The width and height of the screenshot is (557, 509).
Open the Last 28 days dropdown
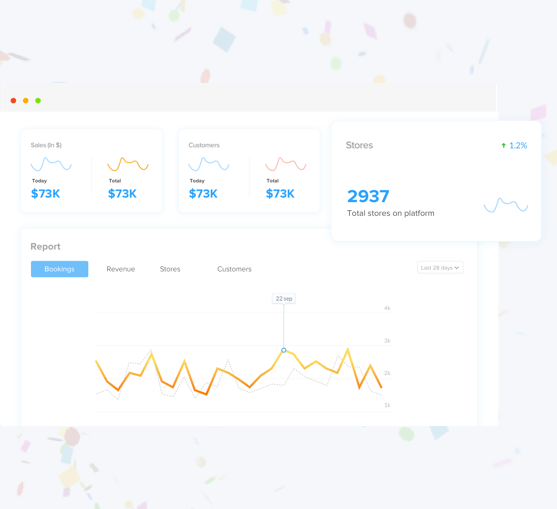coord(440,268)
